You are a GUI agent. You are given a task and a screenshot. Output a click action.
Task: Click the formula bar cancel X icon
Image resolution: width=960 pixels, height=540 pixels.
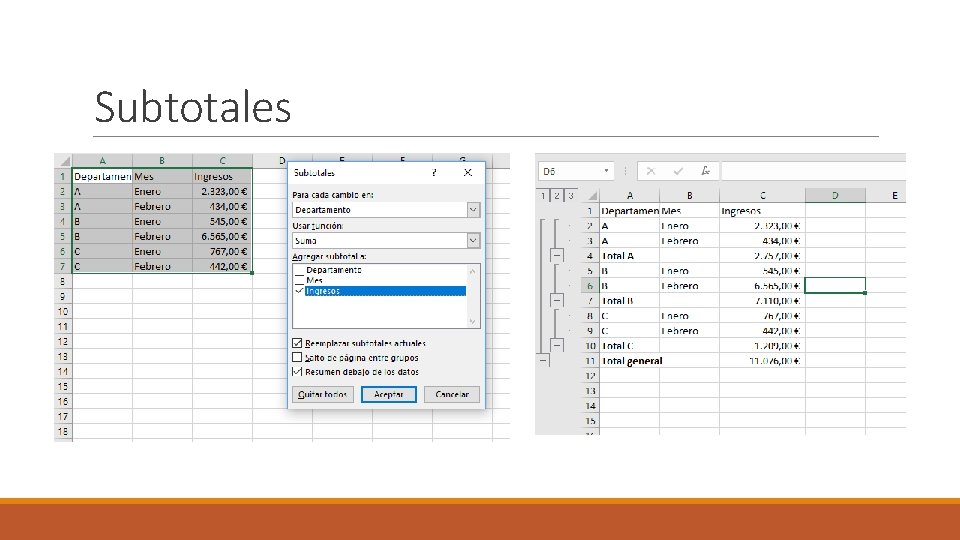pos(651,171)
